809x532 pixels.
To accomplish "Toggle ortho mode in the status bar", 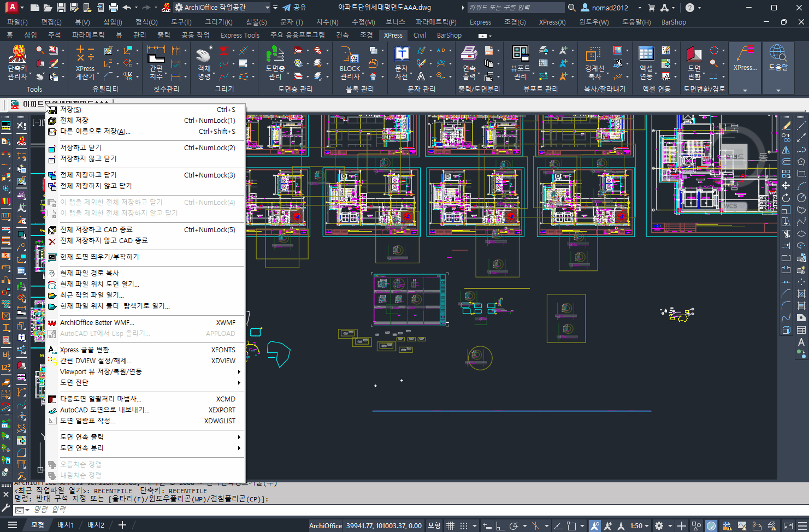I will coord(500,525).
